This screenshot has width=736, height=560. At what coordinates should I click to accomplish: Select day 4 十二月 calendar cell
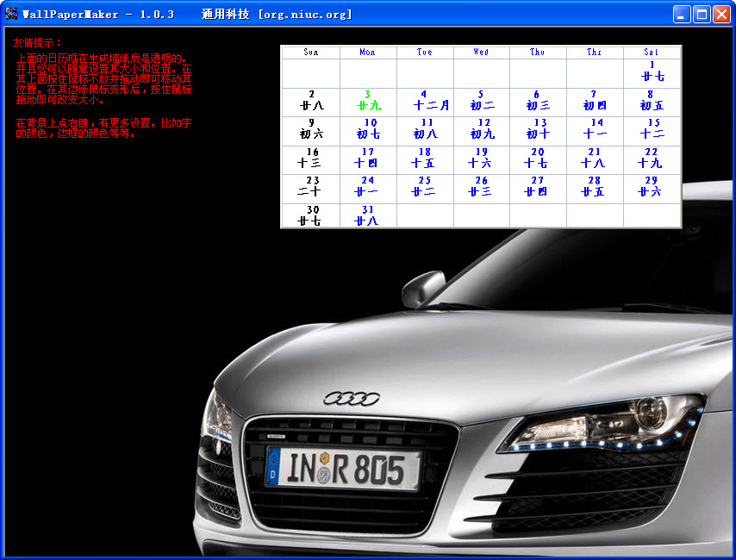[425, 102]
